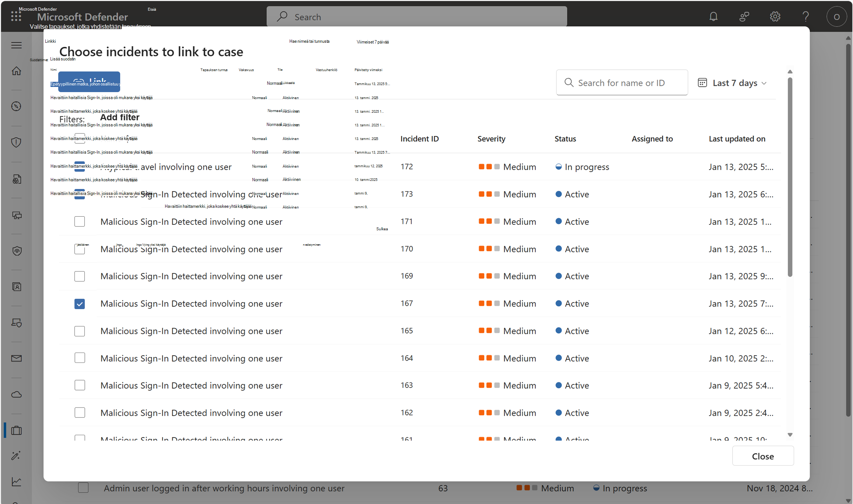Screen dimensions: 853x504
Task: Click the user account avatar menu
Action: [836, 17]
